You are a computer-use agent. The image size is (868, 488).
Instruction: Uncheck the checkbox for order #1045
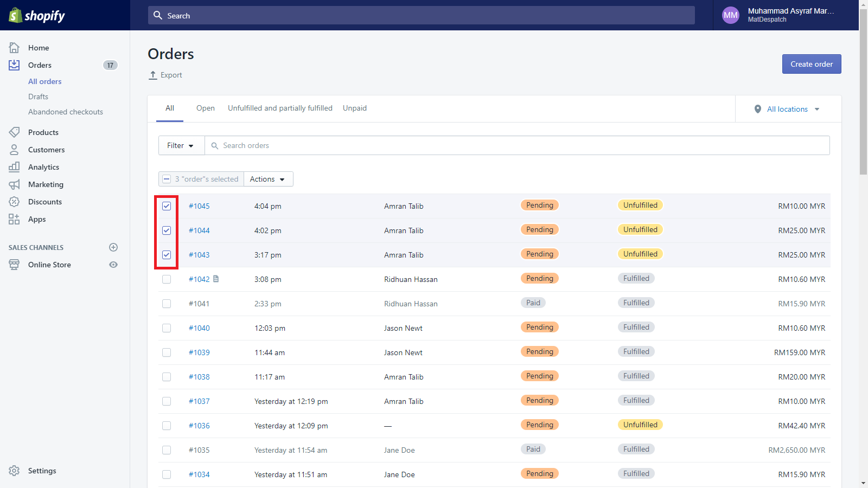[x=167, y=206]
